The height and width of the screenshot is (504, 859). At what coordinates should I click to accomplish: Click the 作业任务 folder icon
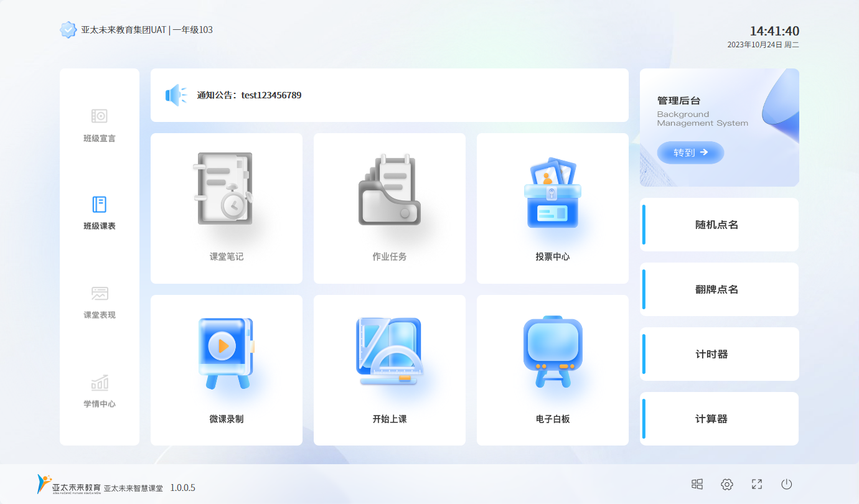(x=390, y=189)
